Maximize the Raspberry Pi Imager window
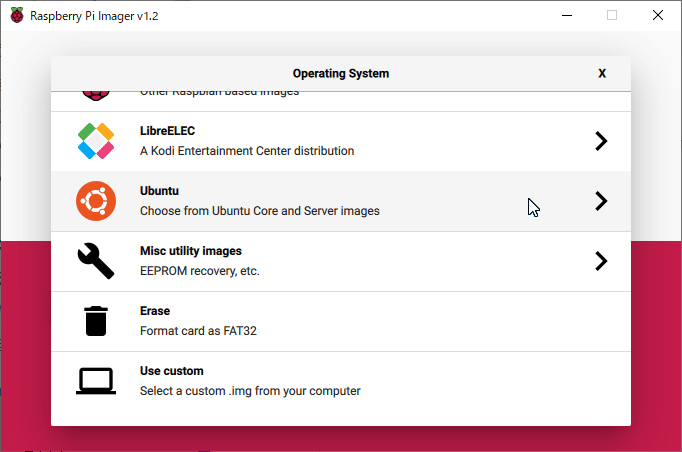The height and width of the screenshot is (452, 682). click(612, 15)
